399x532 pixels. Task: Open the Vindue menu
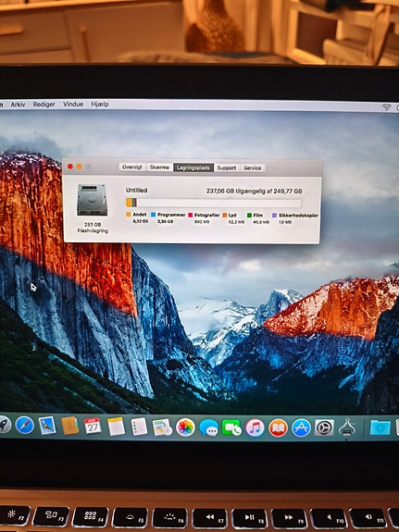point(73,105)
